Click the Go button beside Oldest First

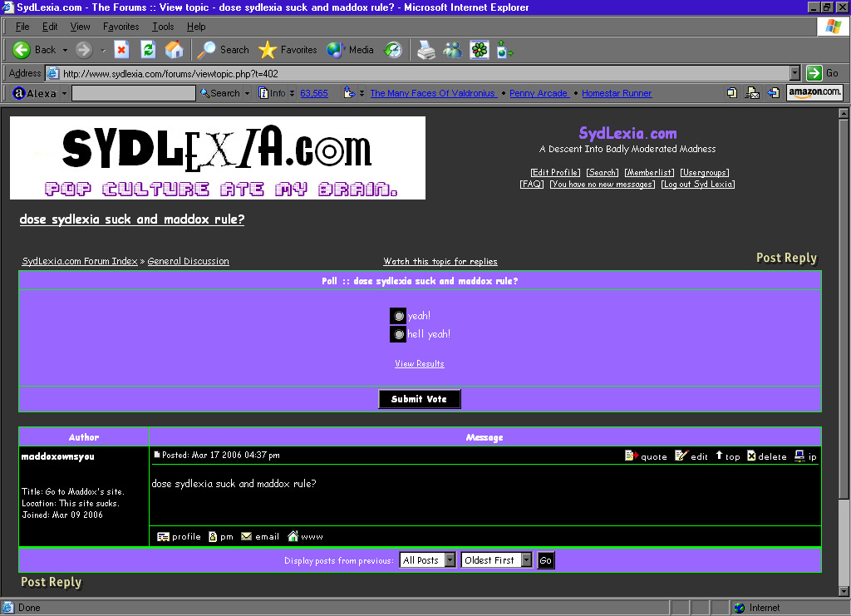pyautogui.click(x=545, y=560)
